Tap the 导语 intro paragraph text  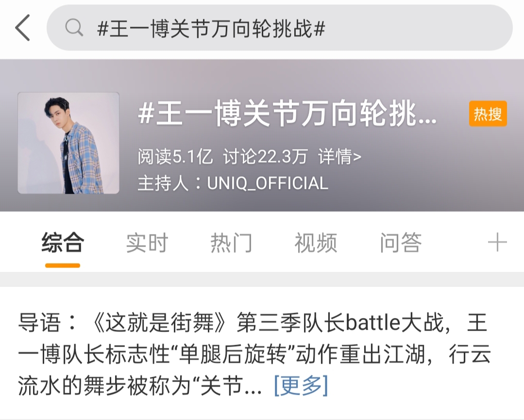[254, 354]
